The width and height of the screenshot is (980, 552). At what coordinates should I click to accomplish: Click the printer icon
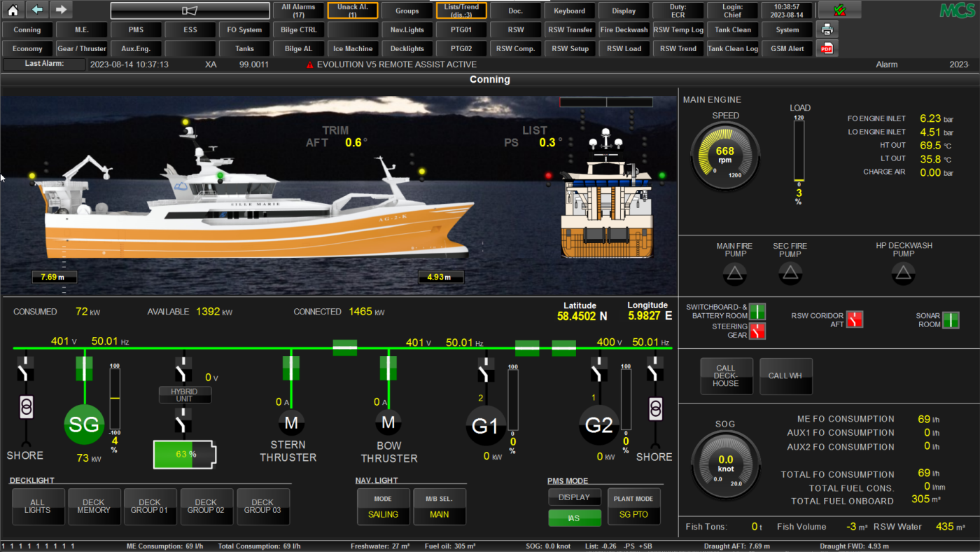pos(827,29)
